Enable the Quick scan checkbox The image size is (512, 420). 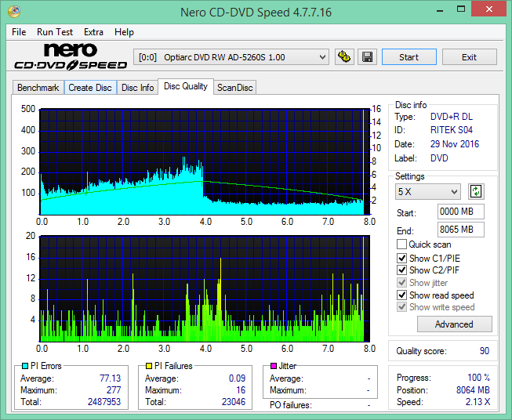[401, 244]
